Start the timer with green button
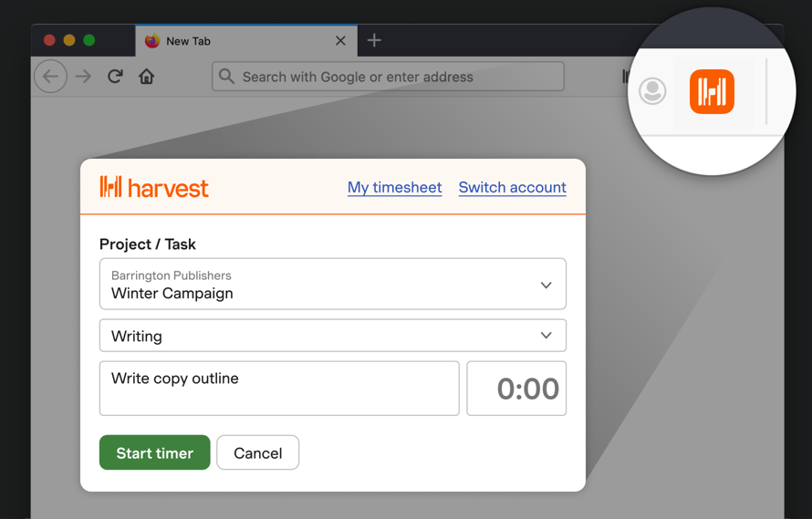The image size is (812, 519). 155,452
